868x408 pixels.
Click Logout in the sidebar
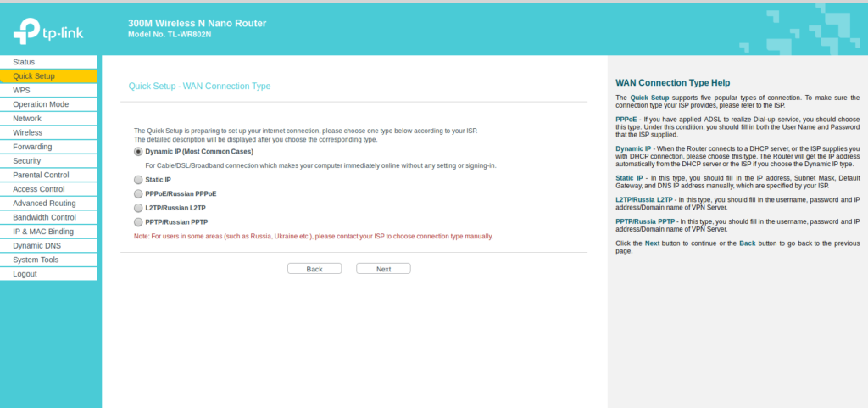pos(25,274)
